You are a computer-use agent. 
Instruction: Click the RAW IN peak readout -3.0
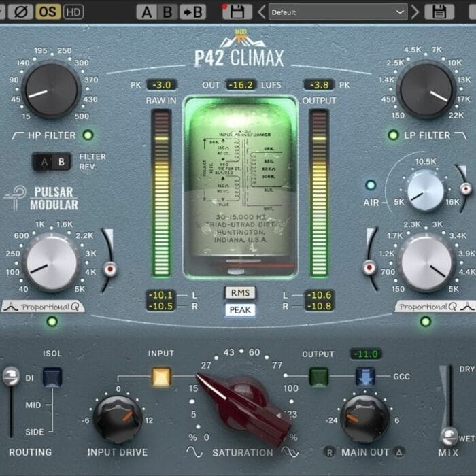click(x=162, y=85)
